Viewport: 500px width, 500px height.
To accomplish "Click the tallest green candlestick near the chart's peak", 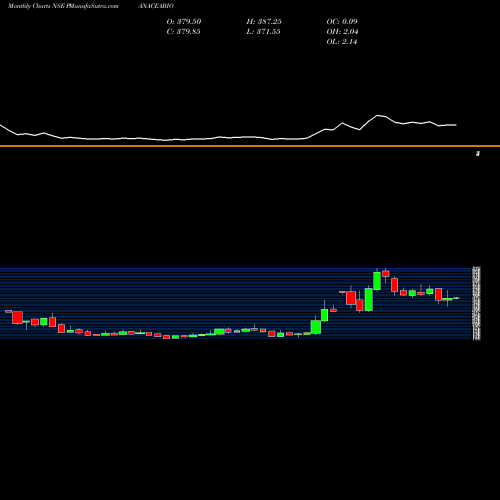I will click(368, 300).
